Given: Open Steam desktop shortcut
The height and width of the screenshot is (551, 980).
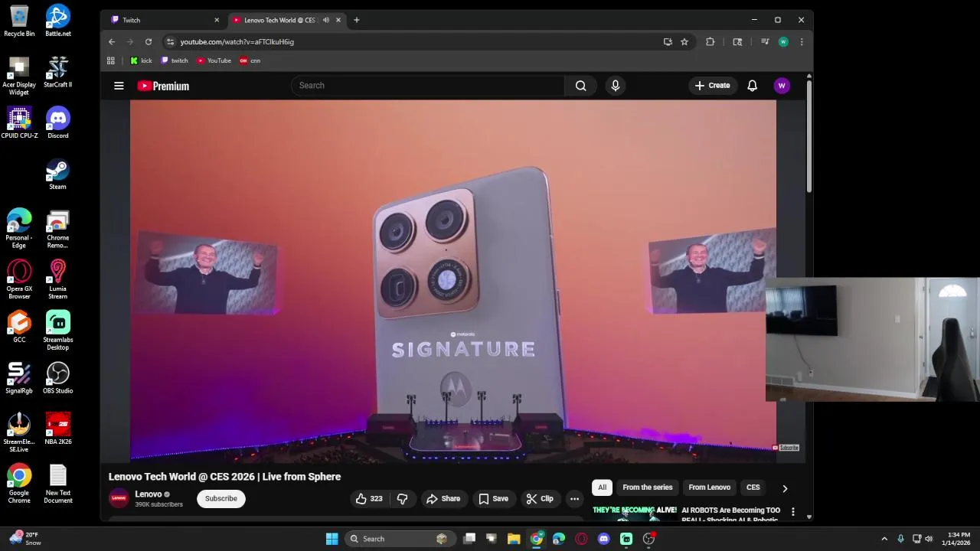Looking at the screenshot, I should click(57, 173).
